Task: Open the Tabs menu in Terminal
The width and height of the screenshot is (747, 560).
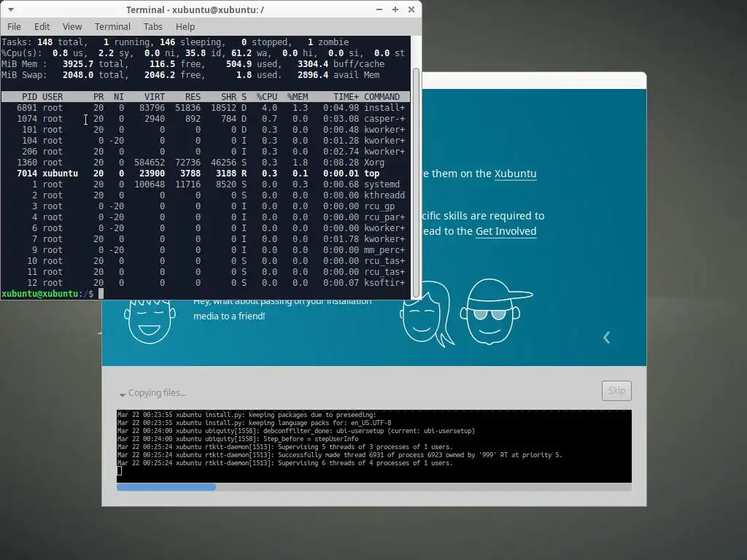Action: 153,27
